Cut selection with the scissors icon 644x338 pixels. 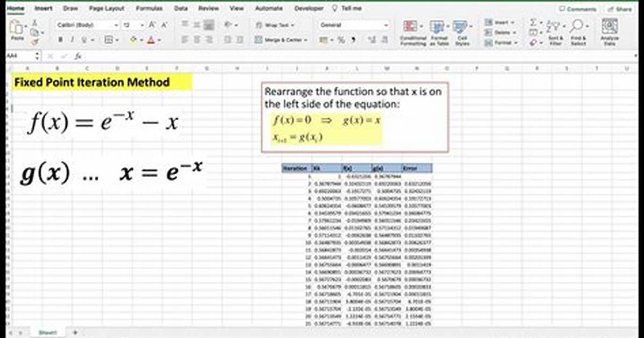35,23
